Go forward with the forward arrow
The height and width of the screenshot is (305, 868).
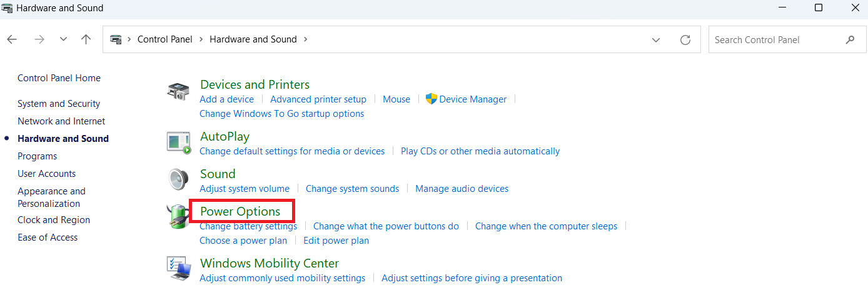coord(39,39)
